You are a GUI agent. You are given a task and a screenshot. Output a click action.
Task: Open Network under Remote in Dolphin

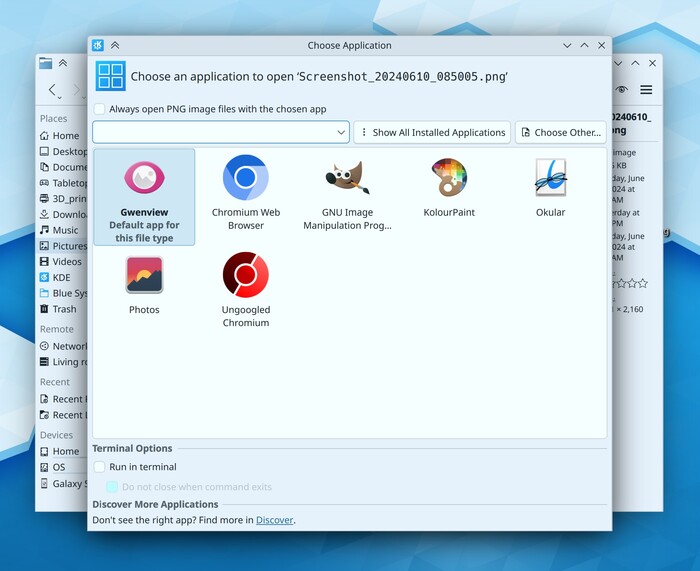click(x=63, y=346)
